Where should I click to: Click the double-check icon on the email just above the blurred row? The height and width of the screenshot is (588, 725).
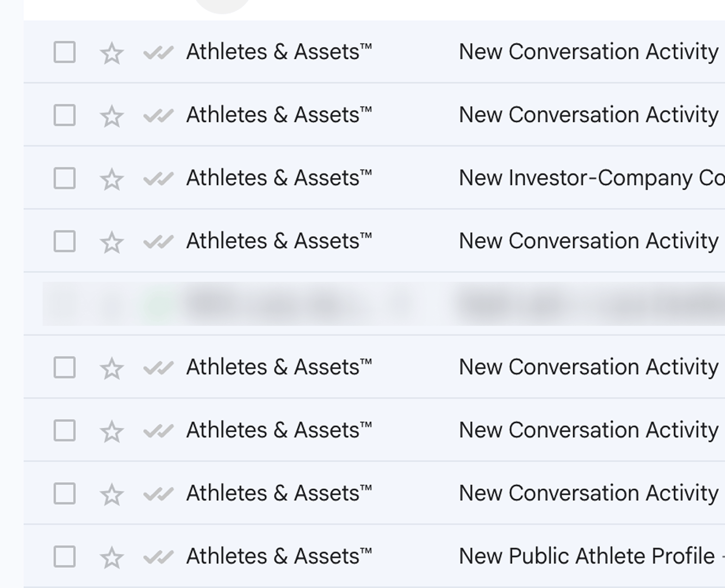[x=158, y=242]
